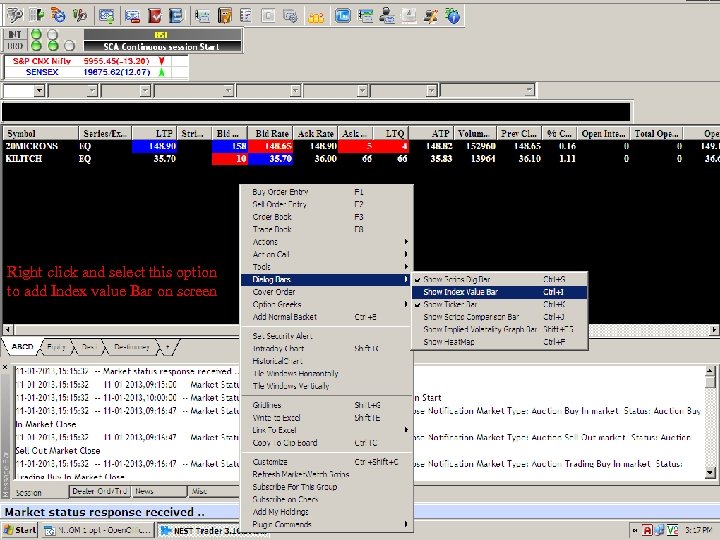The height and width of the screenshot is (540, 720).
Task: Uncheck Show Scrips Dlg Bar
Action: (499, 279)
